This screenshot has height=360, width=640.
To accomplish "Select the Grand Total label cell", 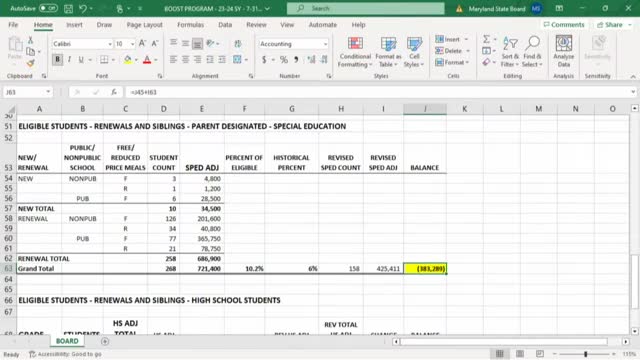I will (39, 269).
